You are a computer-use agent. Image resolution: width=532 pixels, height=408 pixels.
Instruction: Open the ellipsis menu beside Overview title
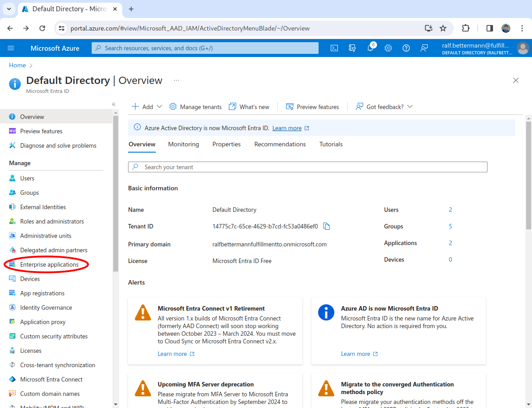(x=177, y=80)
